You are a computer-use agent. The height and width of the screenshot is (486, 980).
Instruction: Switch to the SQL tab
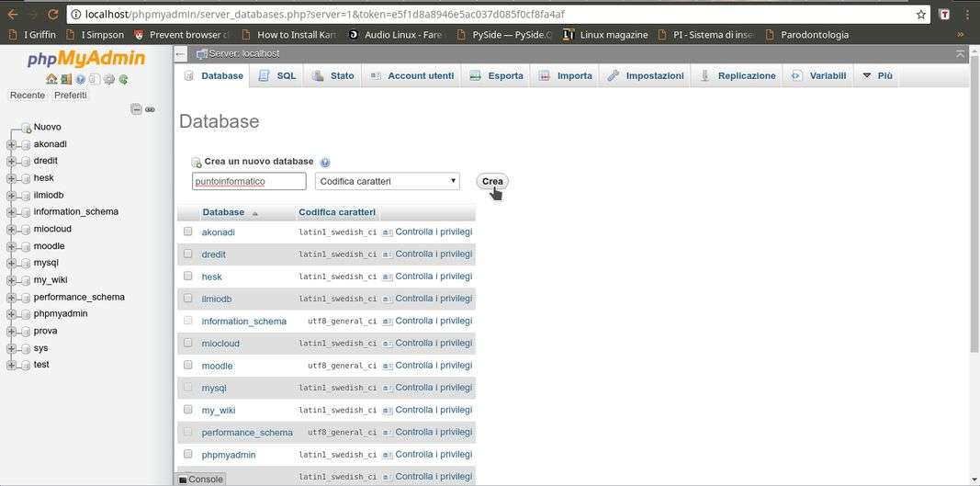click(276, 75)
